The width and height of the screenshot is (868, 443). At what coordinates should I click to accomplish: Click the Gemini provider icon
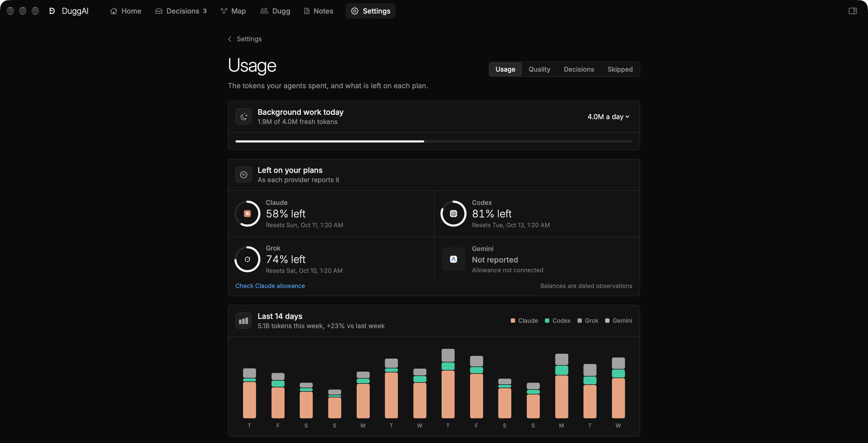[453, 259]
